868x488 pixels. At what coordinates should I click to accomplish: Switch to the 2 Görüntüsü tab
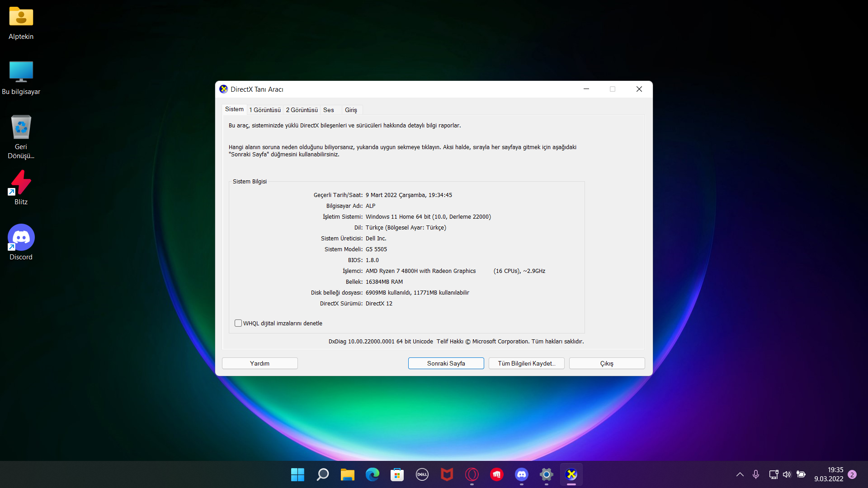click(x=302, y=110)
